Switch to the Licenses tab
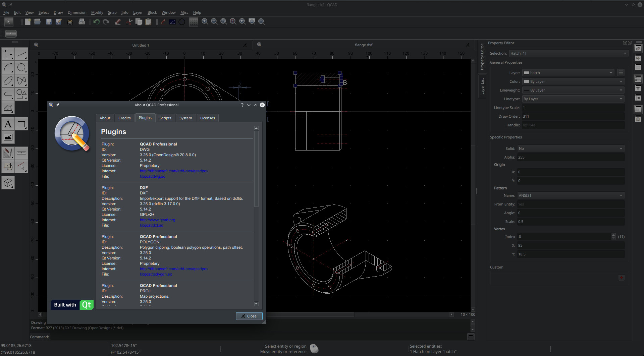 coord(207,118)
